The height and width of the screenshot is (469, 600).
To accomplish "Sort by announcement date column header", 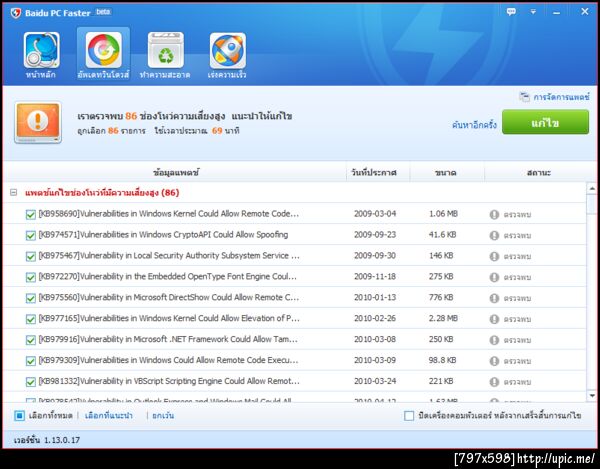I will tap(374, 173).
